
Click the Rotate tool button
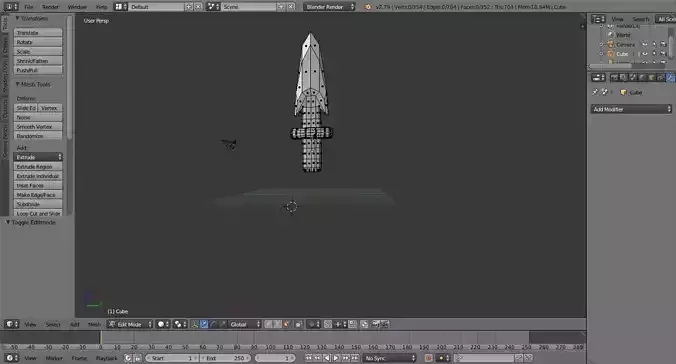38,42
